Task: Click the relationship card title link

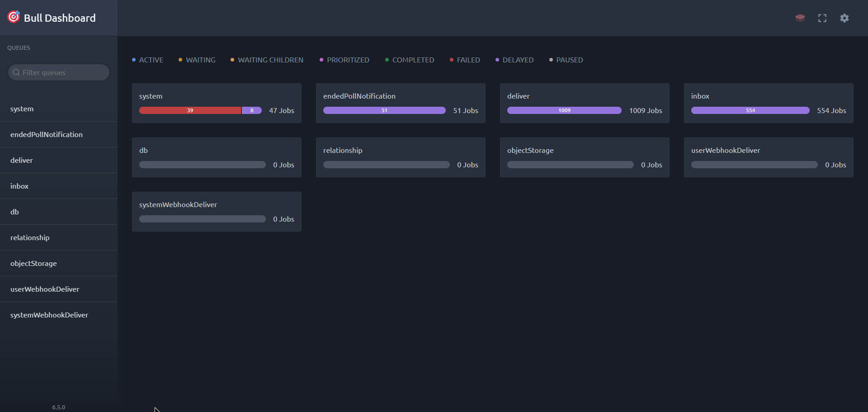Action: click(x=342, y=151)
